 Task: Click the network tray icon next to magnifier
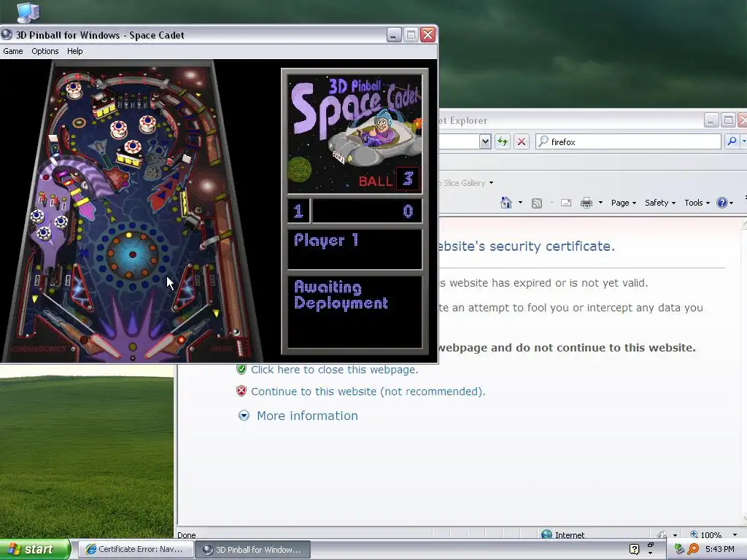tap(679, 549)
